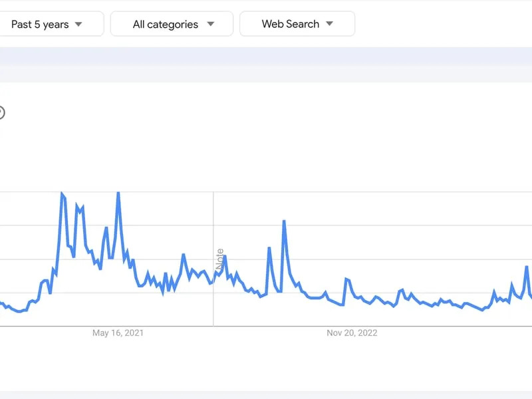Viewport: 532px width, 399px height.
Task: Click the trend line bump above Nov 20, 2022
Action: click(x=346, y=279)
